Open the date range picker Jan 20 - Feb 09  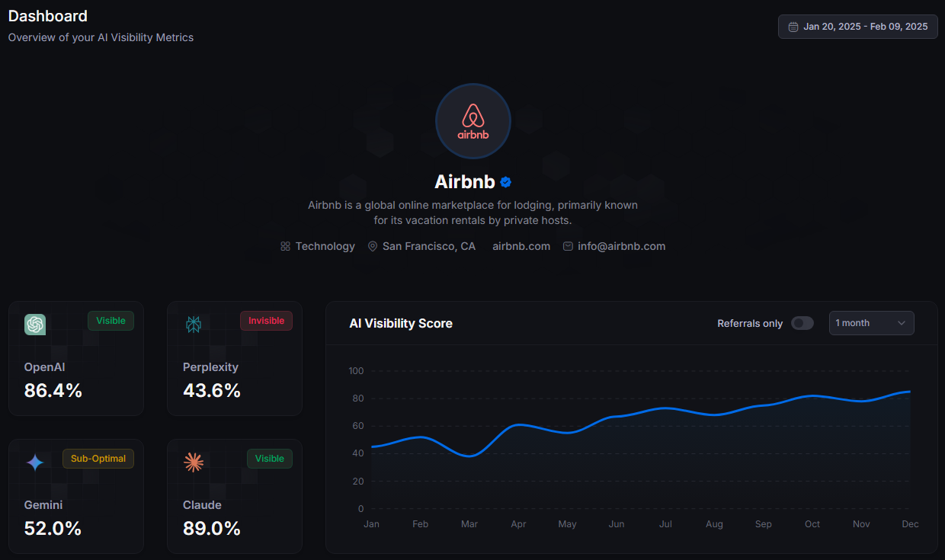point(857,27)
